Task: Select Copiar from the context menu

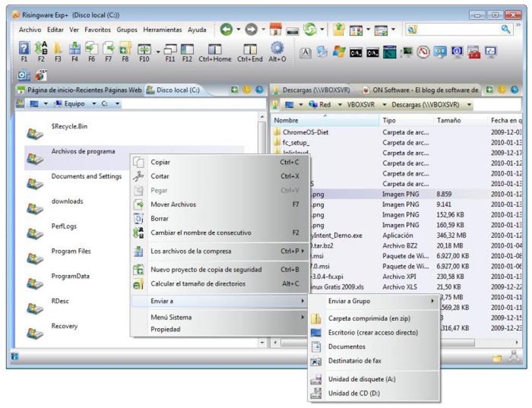Action: coord(160,162)
